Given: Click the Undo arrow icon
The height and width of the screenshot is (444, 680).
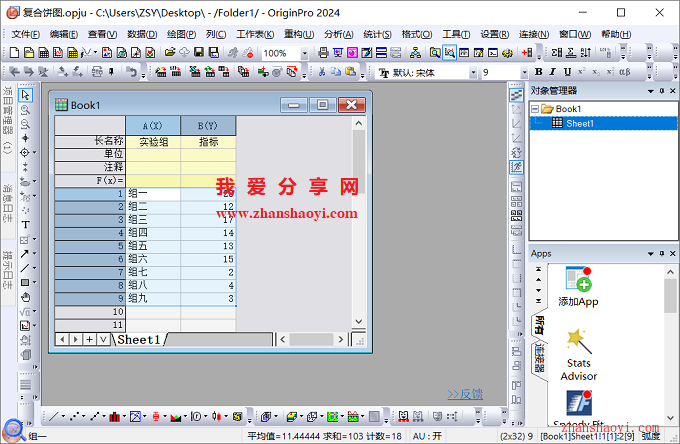Looking at the screenshot, I should (131, 72).
